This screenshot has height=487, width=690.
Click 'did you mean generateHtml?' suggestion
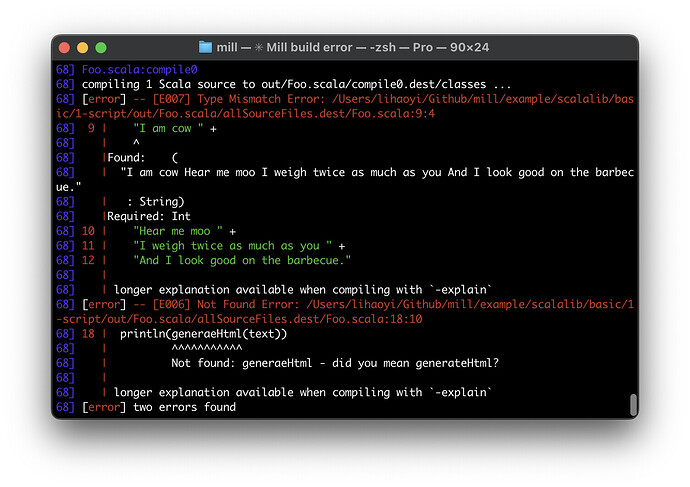(415, 363)
